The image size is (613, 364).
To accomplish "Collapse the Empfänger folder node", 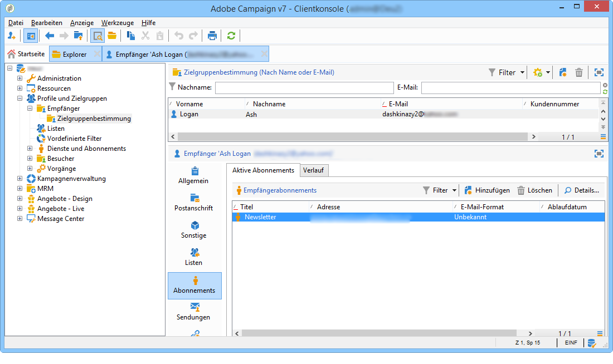I will 30,108.
